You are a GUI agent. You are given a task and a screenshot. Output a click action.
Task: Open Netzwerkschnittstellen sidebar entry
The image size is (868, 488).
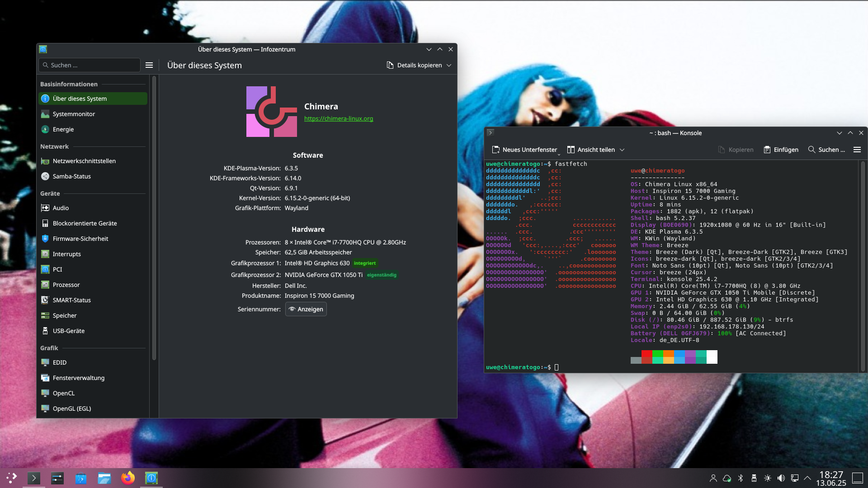click(x=93, y=161)
